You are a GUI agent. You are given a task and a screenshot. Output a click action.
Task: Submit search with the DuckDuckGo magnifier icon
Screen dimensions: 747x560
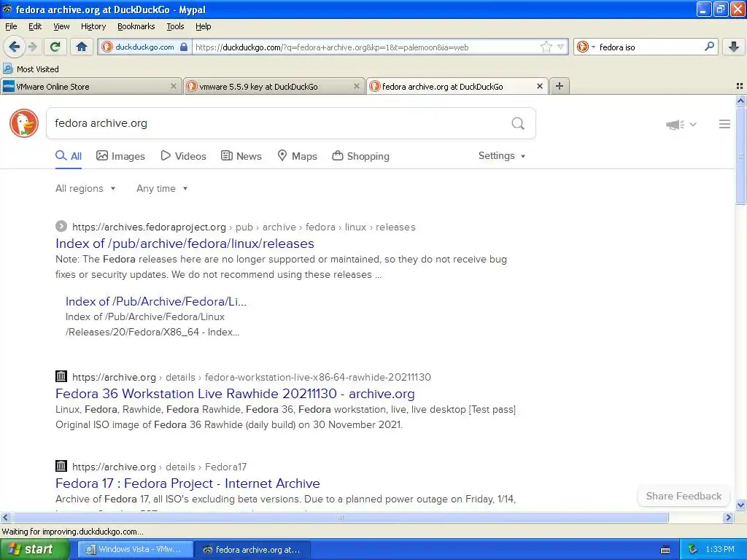[x=518, y=124]
